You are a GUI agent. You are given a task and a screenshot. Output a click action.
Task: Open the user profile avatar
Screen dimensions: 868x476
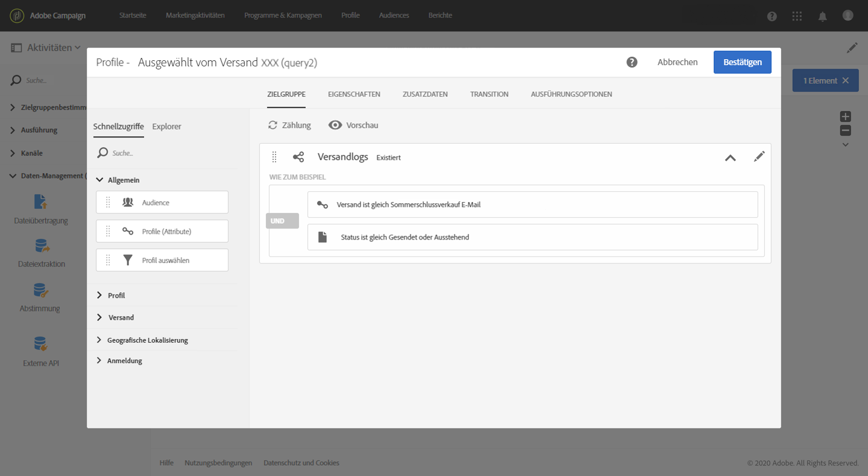tap(848, 15)
